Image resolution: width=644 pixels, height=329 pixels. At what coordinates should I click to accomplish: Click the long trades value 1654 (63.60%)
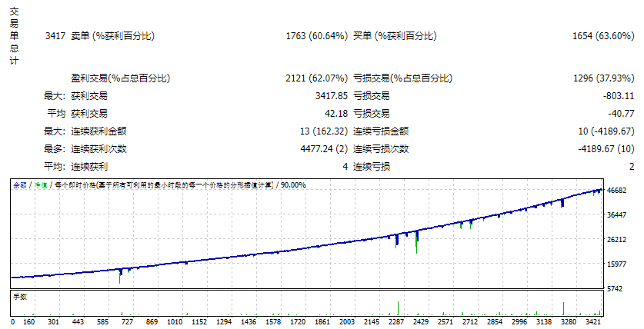coord(603,36)
